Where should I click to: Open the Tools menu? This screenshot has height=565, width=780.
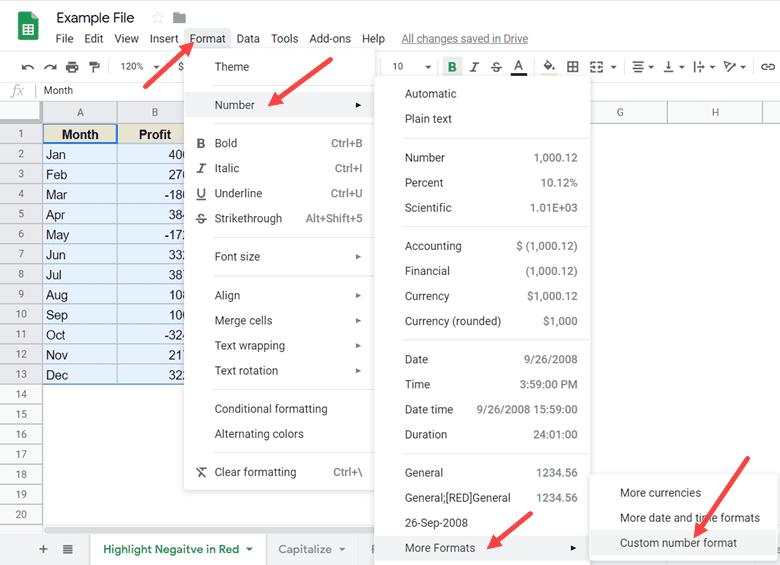[x=285, y=39]
